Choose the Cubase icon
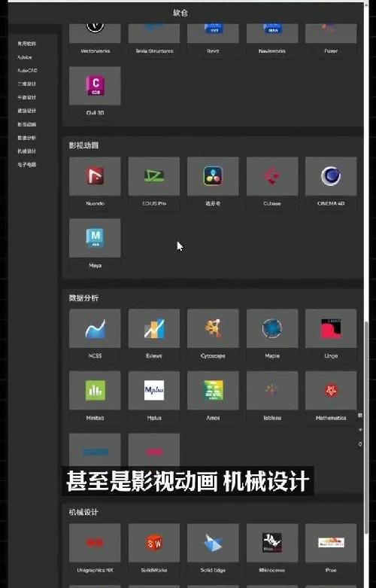 tap(272, 176)
